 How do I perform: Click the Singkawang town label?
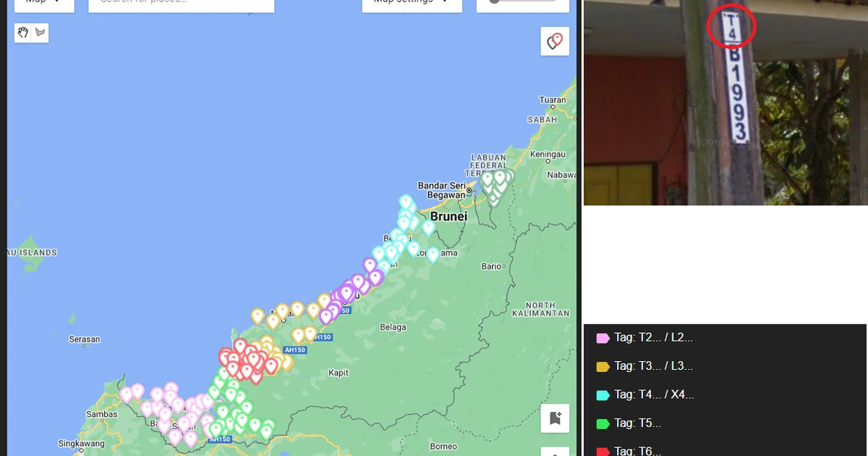pyautogui.click(x=81, y=443)
